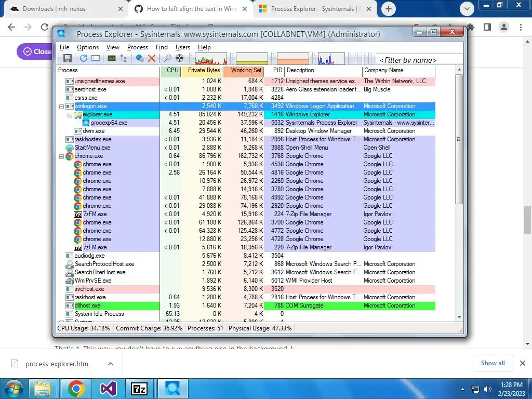Expand process-explorer.htm download options chevron
The width and height of the screenshot is (532, 399).
point(111,364)
